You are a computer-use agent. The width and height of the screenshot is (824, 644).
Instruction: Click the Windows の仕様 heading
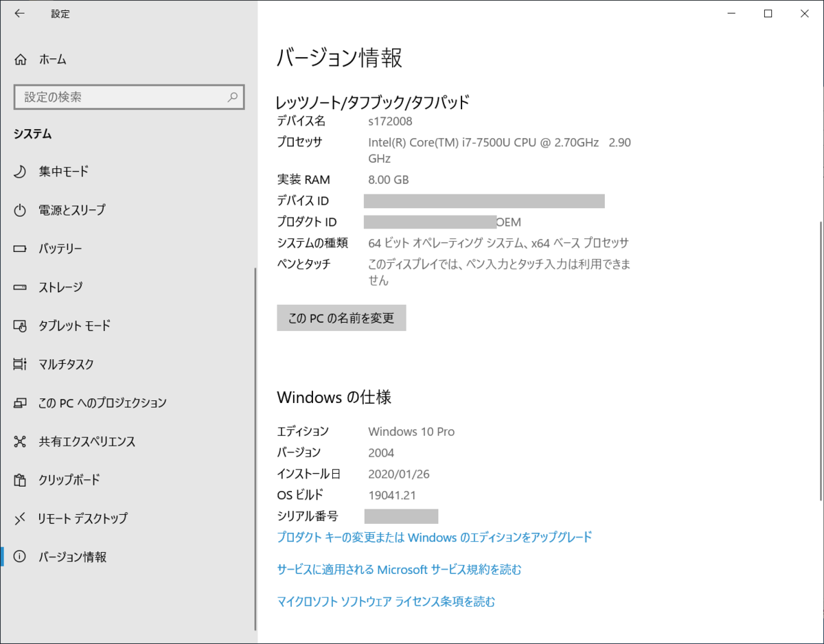click(x=334, y=397)
